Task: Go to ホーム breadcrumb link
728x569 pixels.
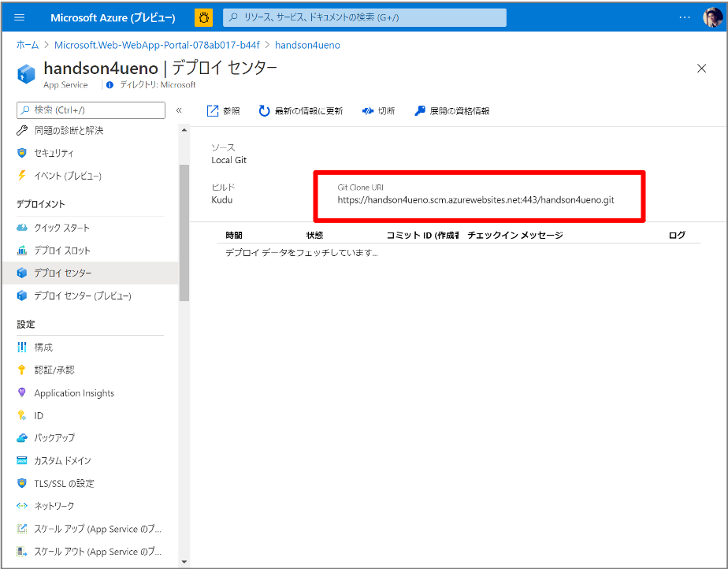Action: (28, 45)
